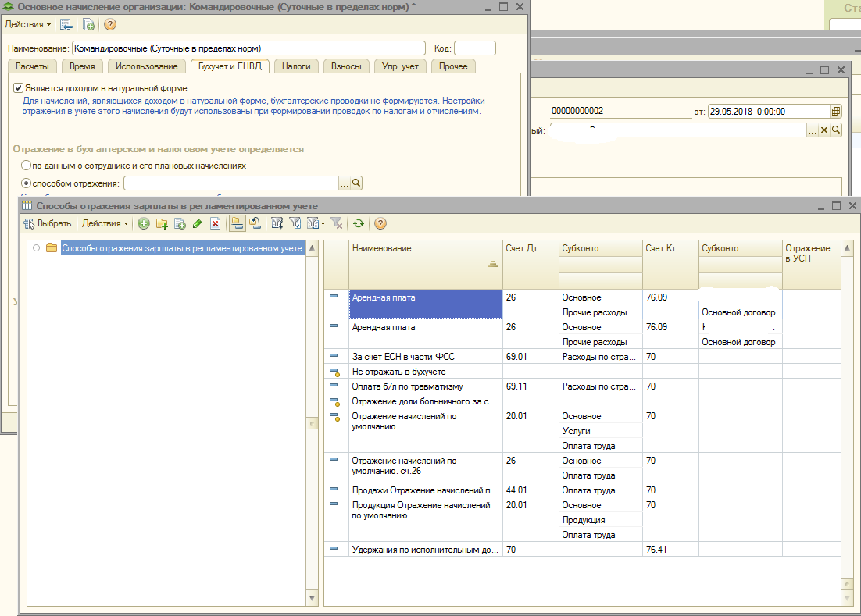Click the green Refresh list icon
861x616 pixels.
click(x=358, y=223)
